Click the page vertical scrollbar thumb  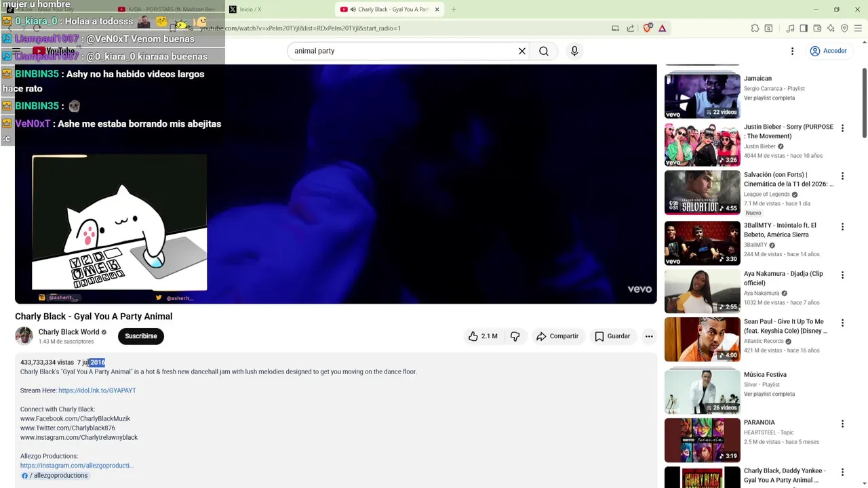[864, 102]
